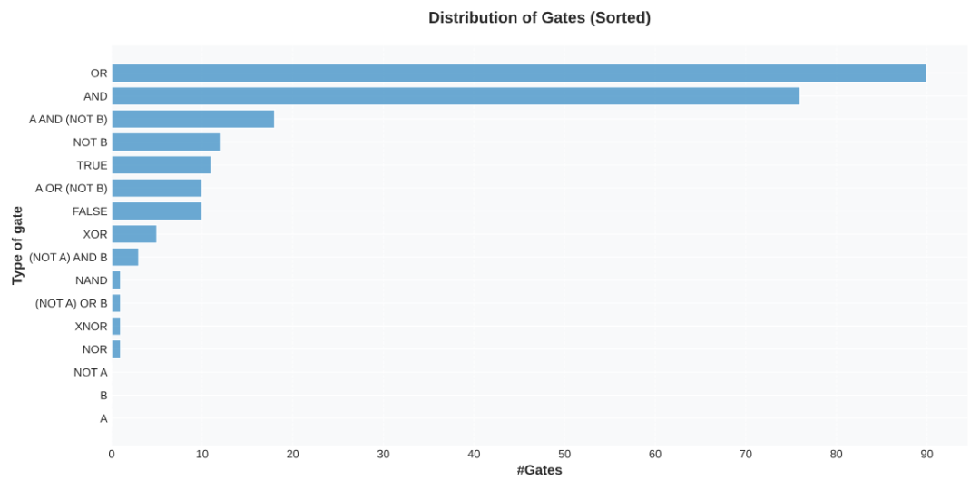The height and width of the screenshot is (490, 980).
Task: Click the NOT A y-axis label
Action: coord(90,372)
